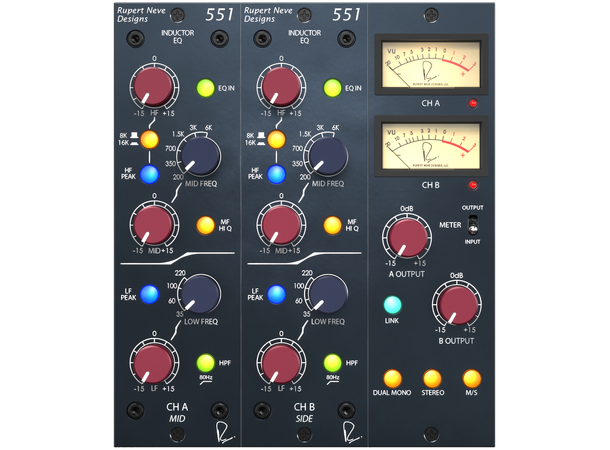Toggle the CH B EQ IN button
Image resolution: width=610 pixels, height=450 pixels.
tap(332, 88)
